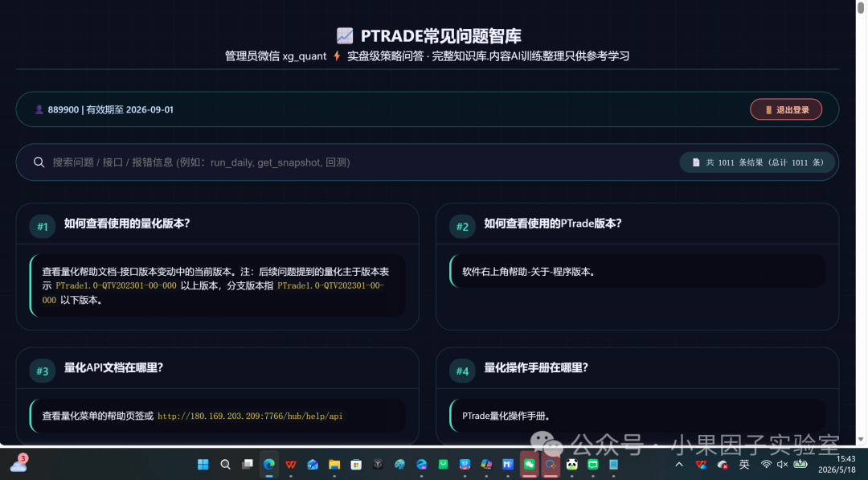Open the second Edge-style icon in the taskbar

421,465
